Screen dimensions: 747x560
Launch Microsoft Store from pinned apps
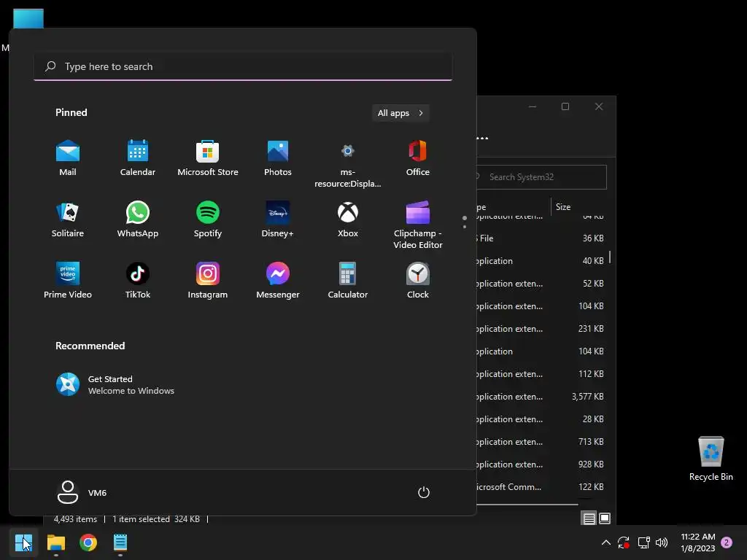click(208, 158)
